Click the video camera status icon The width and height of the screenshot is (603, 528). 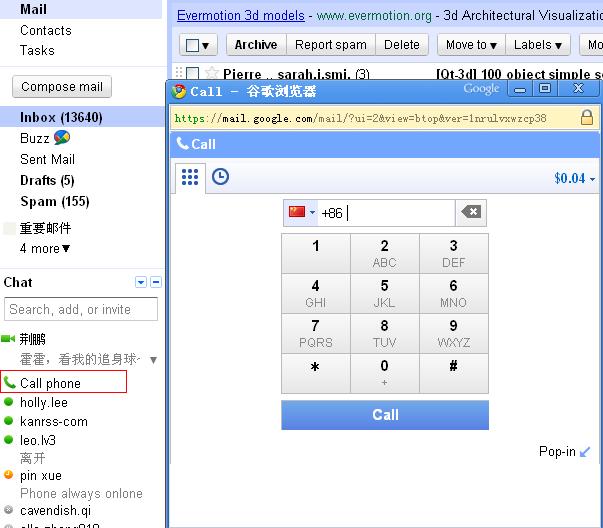[8, 339]
